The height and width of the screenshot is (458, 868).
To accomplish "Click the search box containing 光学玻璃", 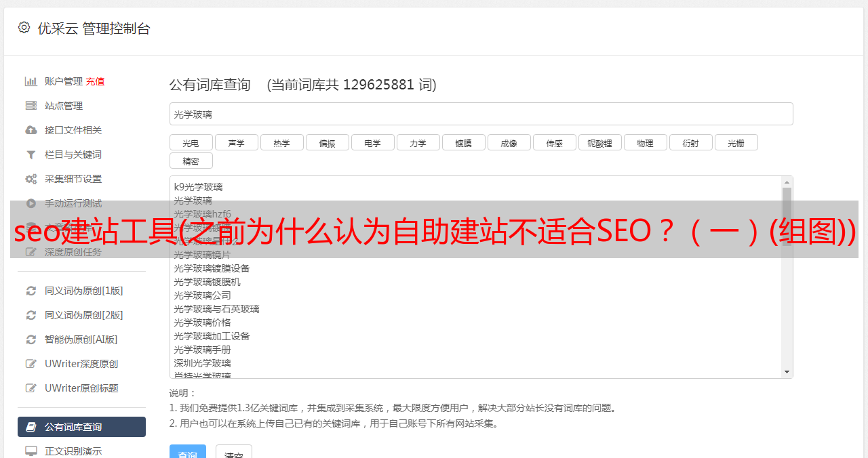I will coord(481,114).
